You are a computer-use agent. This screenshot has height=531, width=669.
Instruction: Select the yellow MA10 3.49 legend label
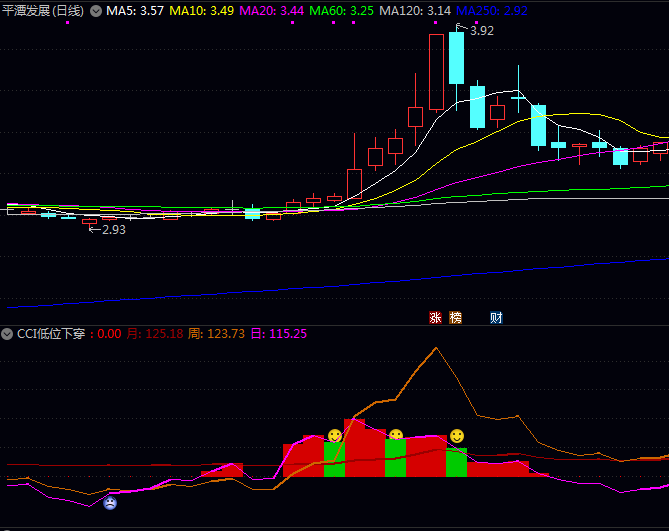[x=202, y=11]
